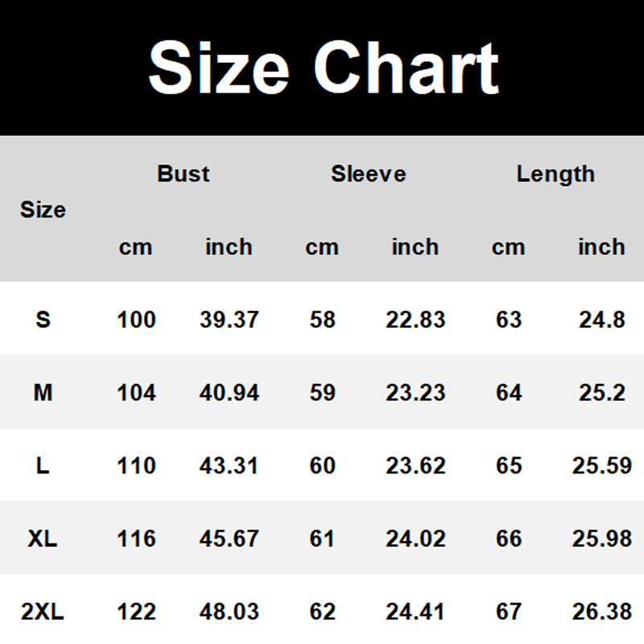644x644 pixels.
Task: Select the 39.37 bust inch value
Action: tap(229, 320)
